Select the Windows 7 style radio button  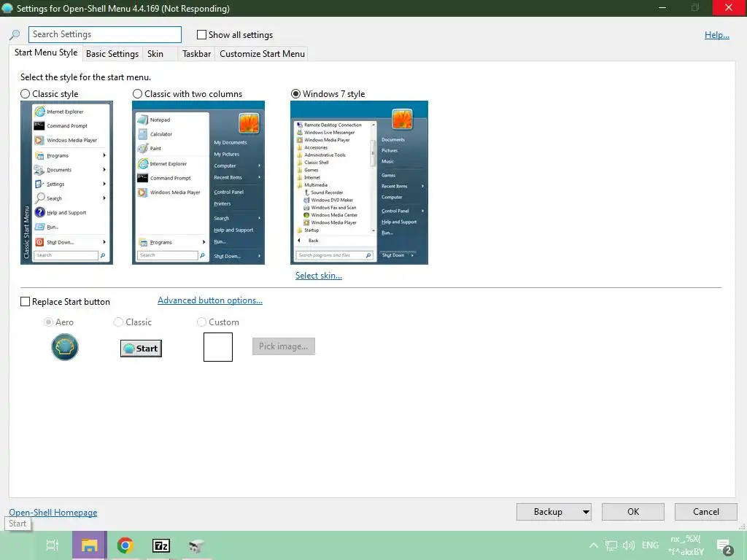[x=296, y=94]
